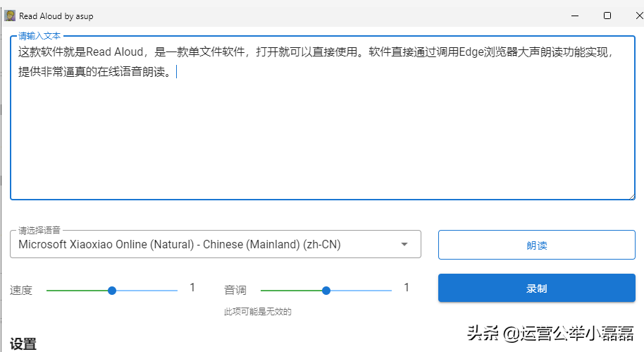The image size is (644, 352).
Task: Click the speed value number beside 速度 slider
Action: click(192, 288)
